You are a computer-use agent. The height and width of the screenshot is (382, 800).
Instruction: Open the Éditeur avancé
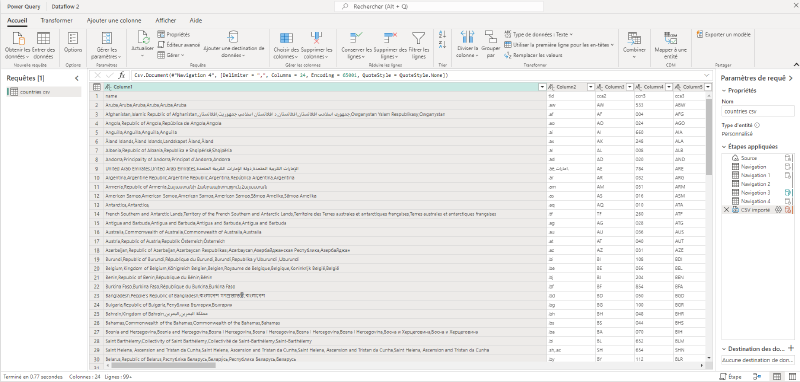tap(179, 45)
